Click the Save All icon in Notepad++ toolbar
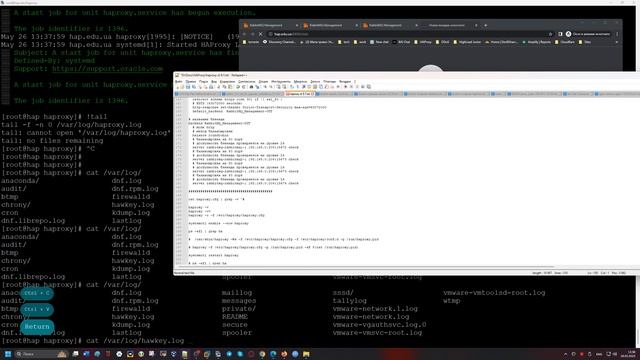The image size is (640, 360). tap(194, 87)
